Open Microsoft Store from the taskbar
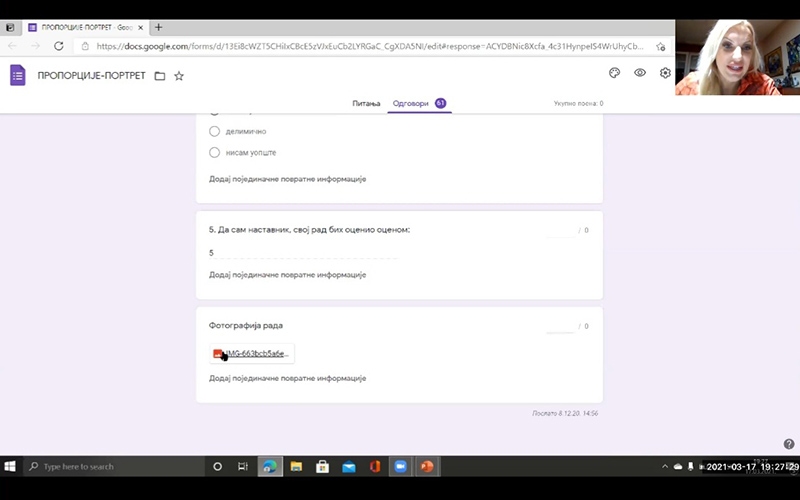This screenshot has width=800, height=500. pos(322,466)
